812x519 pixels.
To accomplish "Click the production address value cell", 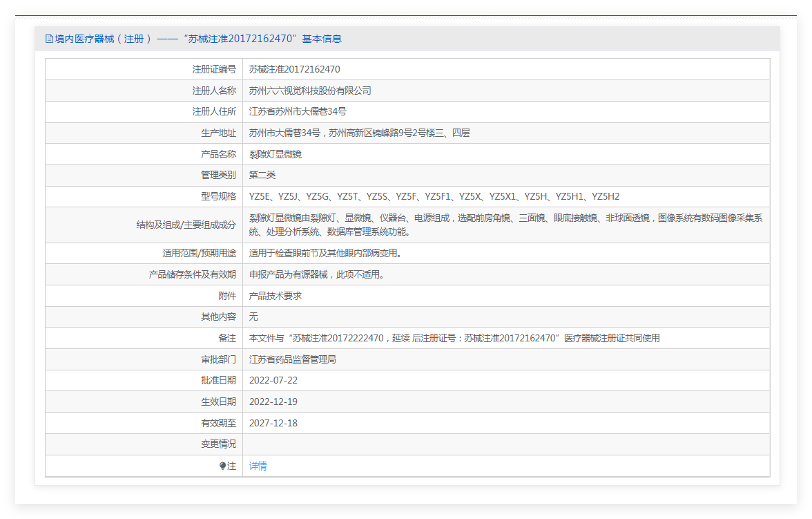I will [x=359, y=133].
